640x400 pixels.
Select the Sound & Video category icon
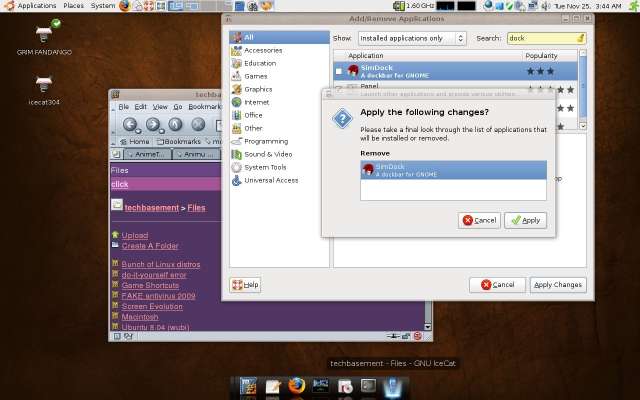237,154
